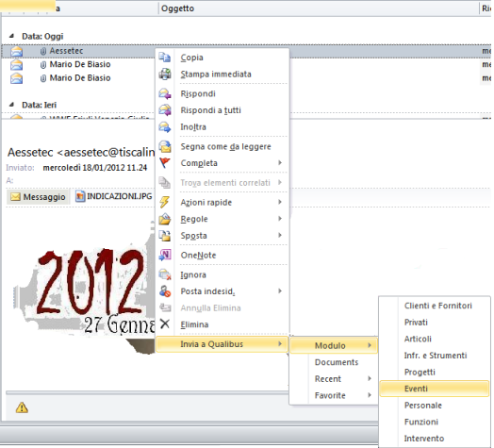The image size is (494, 448).
Task: Open the Messaggio tab in reading pane
Action: tap(38, 197)
